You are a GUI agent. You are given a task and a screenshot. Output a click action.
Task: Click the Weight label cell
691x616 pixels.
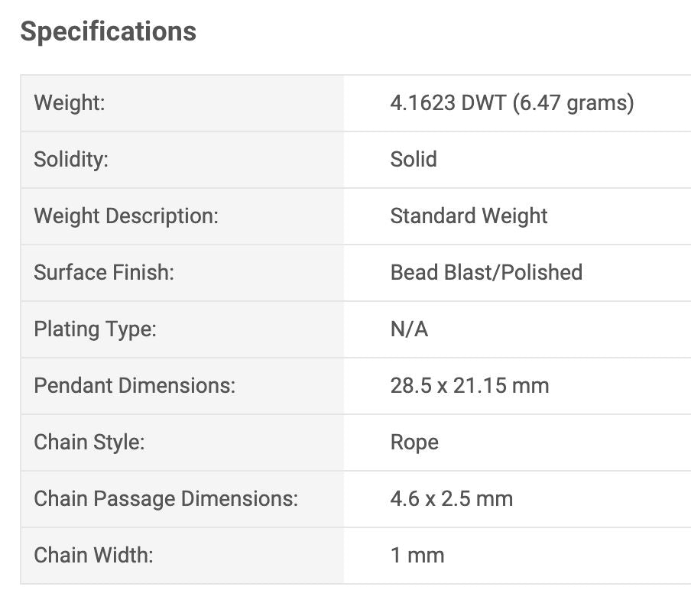(x=70, y=102)
